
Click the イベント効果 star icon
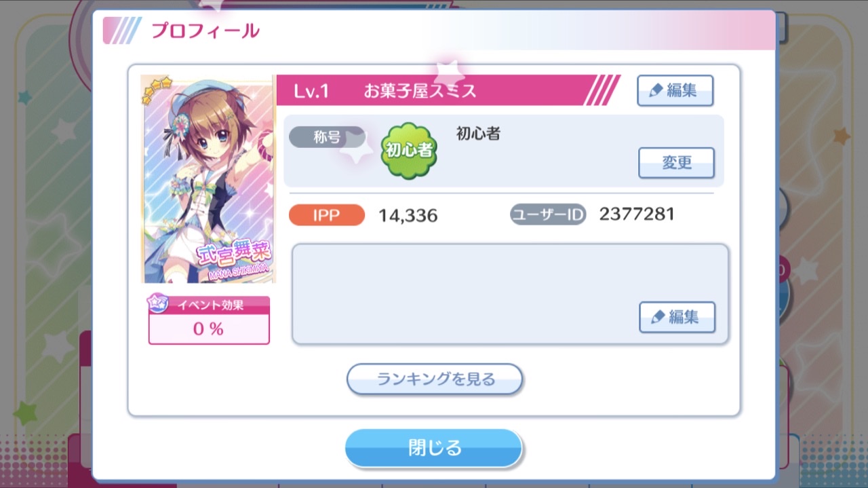click(x=157, y=304)
